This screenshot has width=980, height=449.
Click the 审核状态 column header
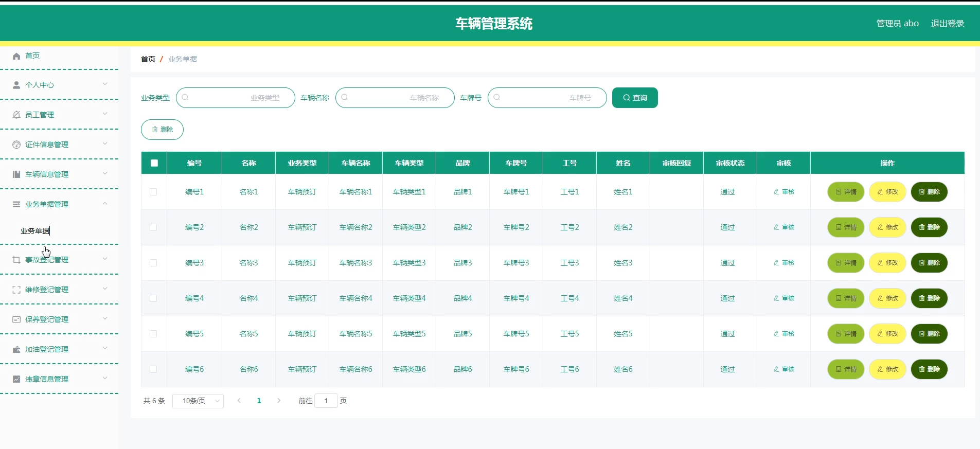[x=730, y=163]
